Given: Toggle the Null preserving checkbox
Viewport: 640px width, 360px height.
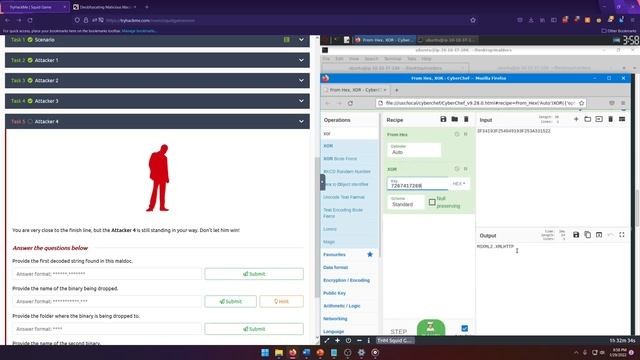Looking at the screenshot, I should coord(432,202).
